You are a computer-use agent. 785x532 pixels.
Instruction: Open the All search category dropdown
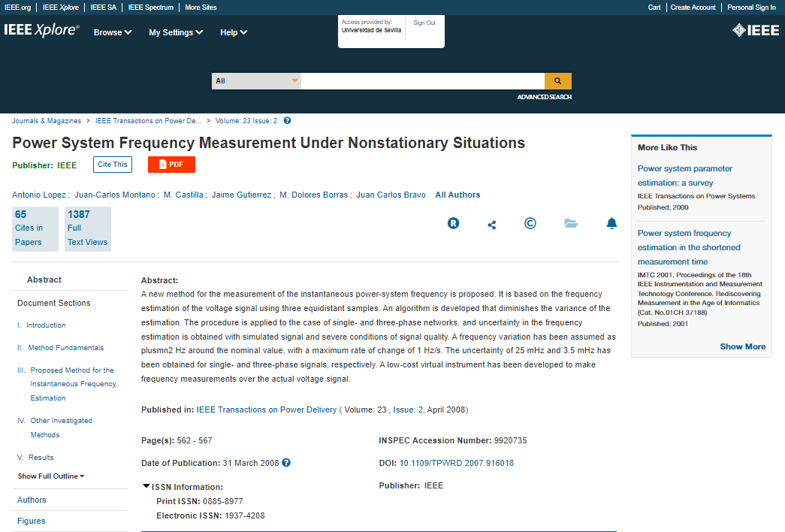pyautogui.click(x=256, y=81)
